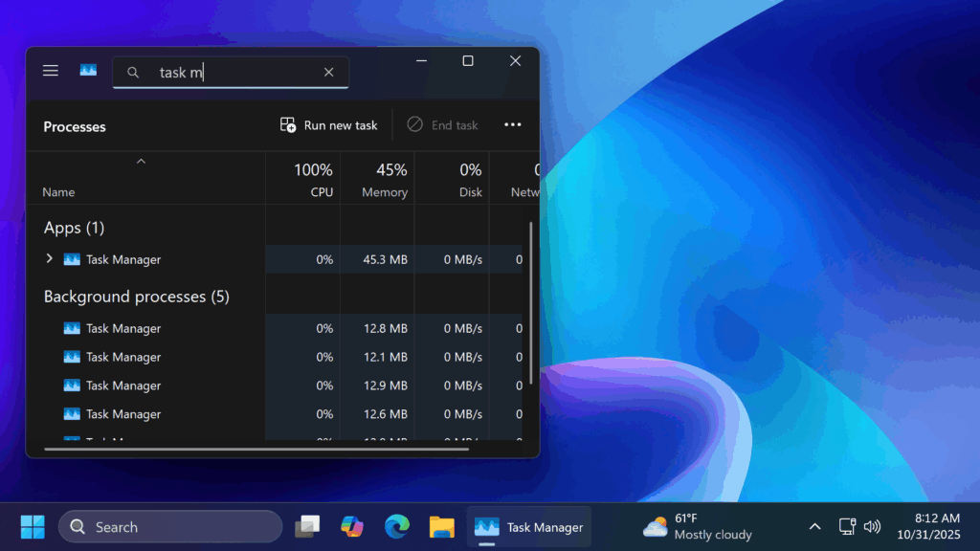Expand the Task Manager app row
This screenshot has height=551, width=980.
(x=50, y=259)
